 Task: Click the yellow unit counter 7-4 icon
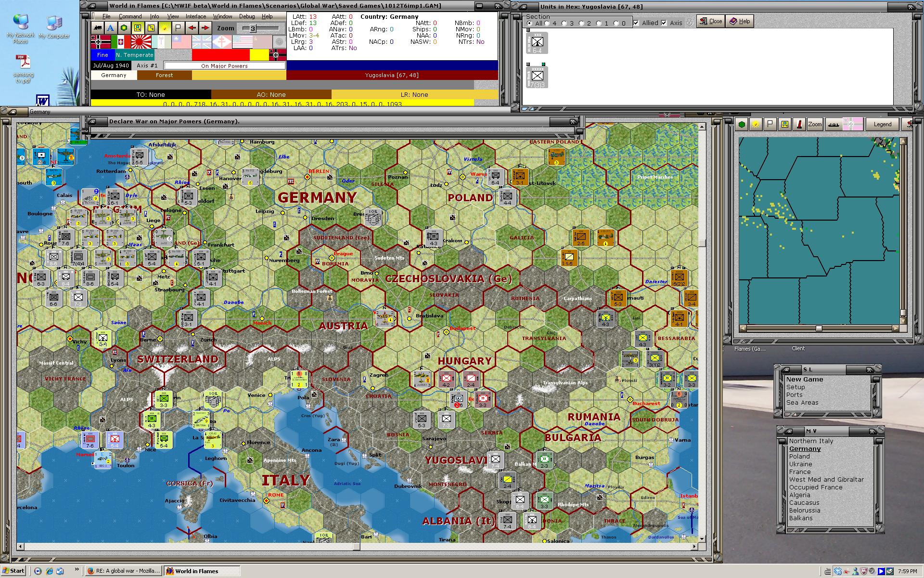click(138, 28)
